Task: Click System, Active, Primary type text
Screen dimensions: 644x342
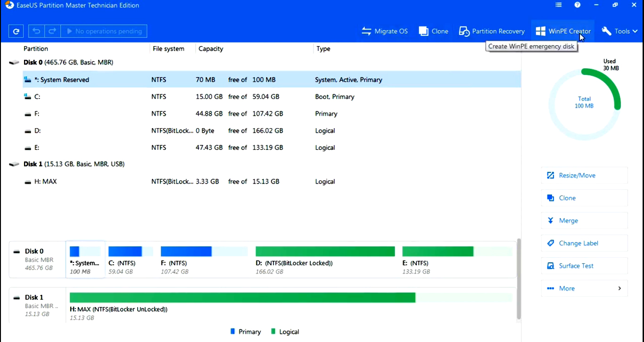Action: (x=348, y=80)
